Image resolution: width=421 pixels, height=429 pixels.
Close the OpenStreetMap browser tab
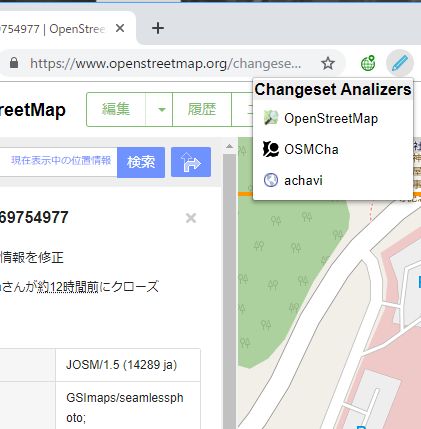(120, 28)
